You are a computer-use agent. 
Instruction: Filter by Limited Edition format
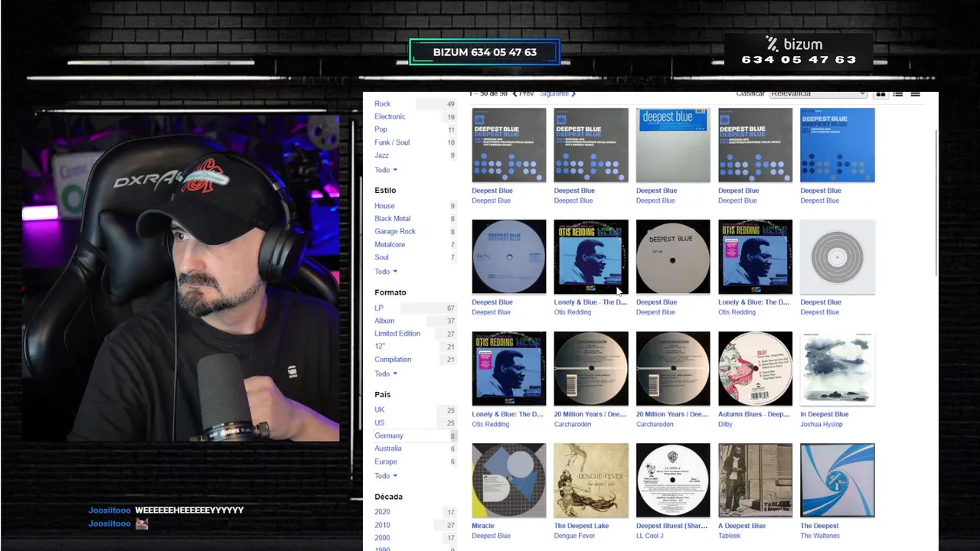(x=397, y=334)
